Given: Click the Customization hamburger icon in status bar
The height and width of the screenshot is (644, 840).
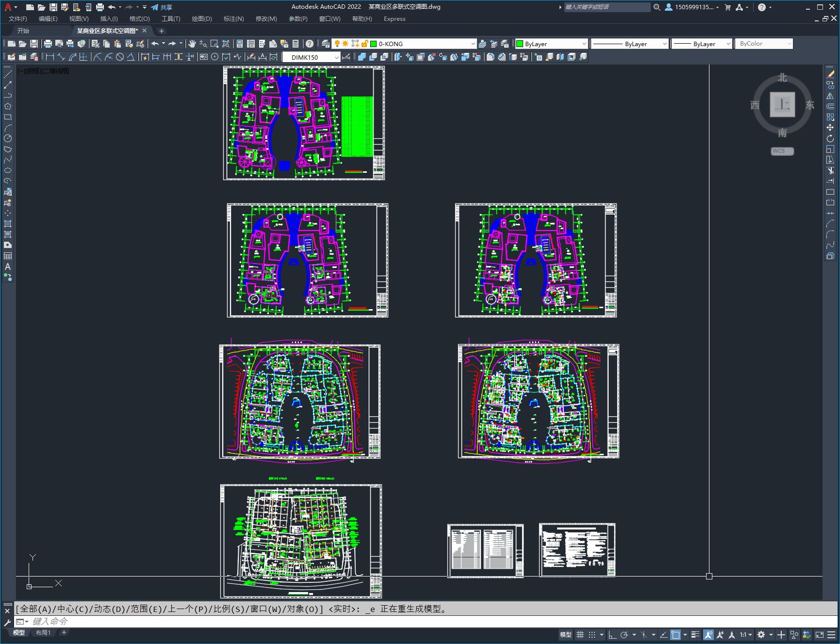Looking at the screenshot, I should [831, 634].
